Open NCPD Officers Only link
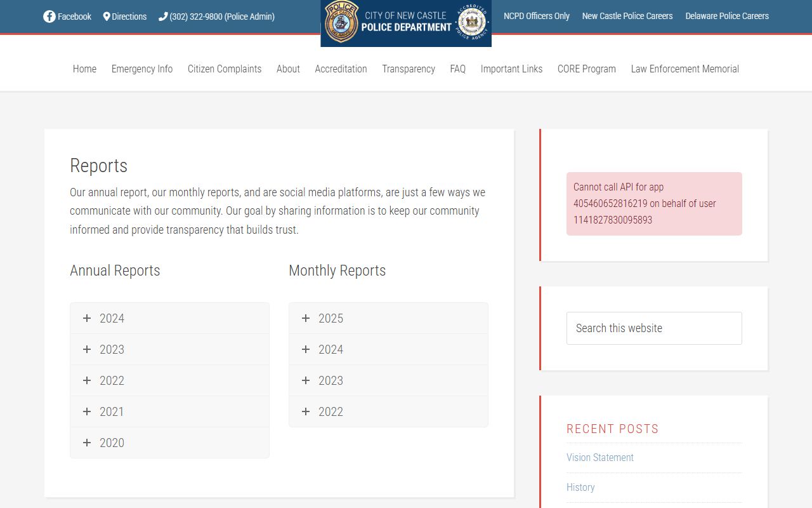 pos(537,16)
